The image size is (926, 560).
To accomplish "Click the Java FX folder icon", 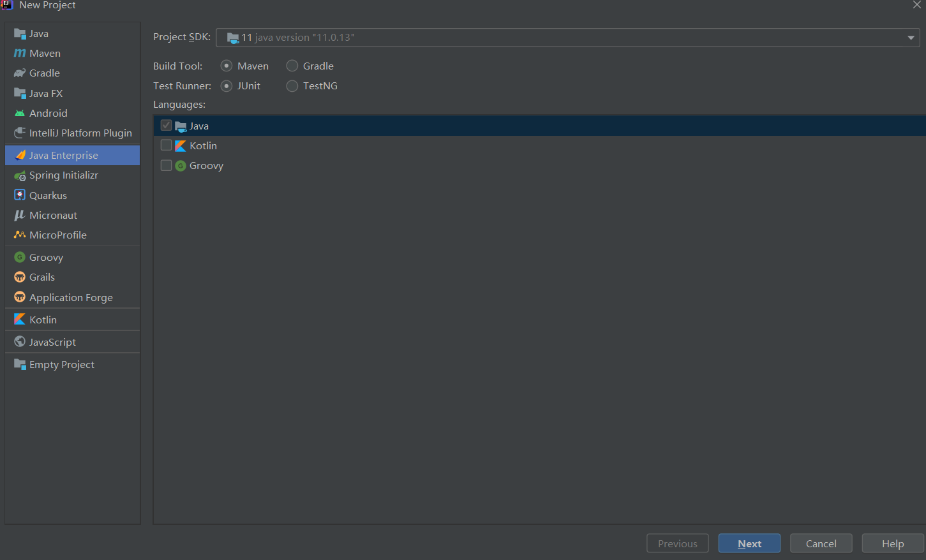I will coord(20,93).
